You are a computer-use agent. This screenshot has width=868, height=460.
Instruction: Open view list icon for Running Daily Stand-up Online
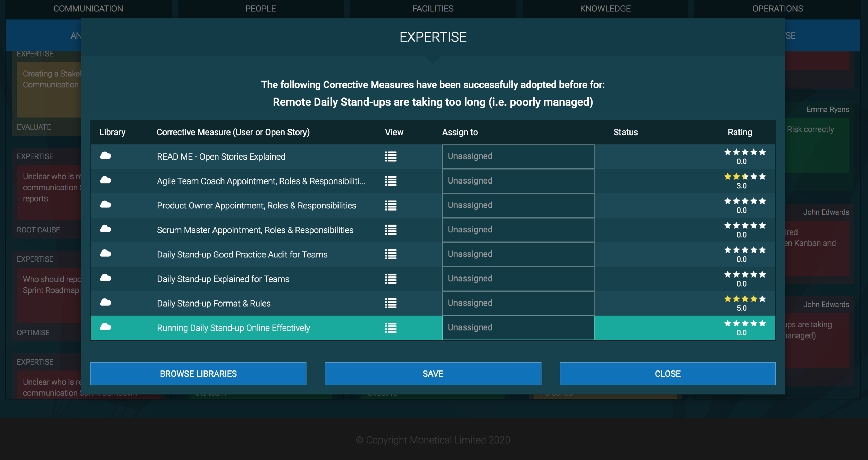click(391, 328)
